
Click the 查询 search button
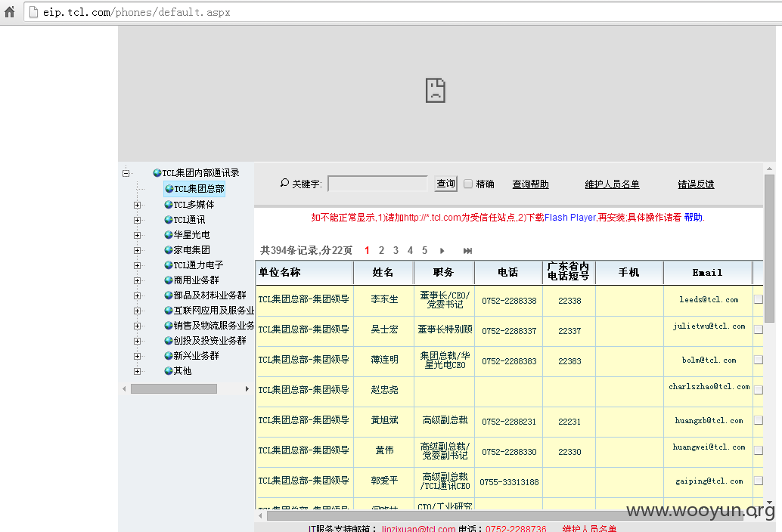click(x=446, y=184)
